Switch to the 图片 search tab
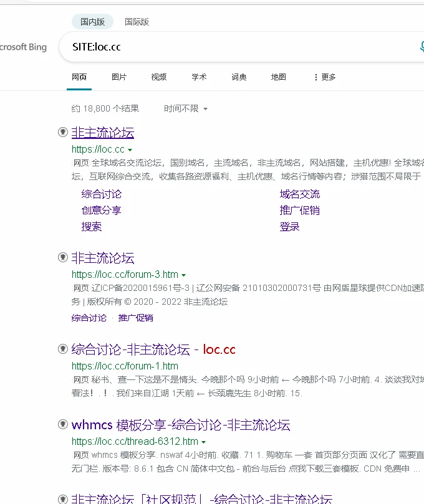The height and width of the screenshot is (504, 424). pyautogui.click(x=119, y=77)
